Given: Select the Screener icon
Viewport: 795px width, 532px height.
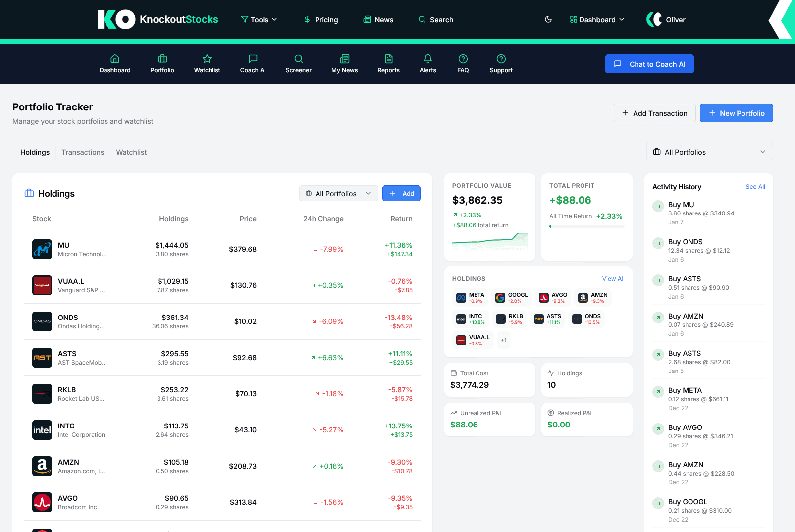Looking at the screenshot, I should (298, 58).
